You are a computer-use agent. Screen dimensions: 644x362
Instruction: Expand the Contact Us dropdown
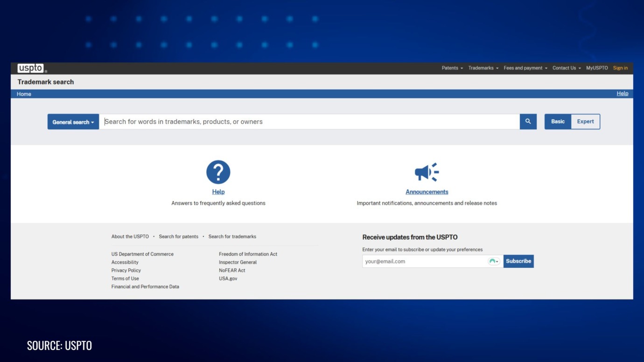566,68
